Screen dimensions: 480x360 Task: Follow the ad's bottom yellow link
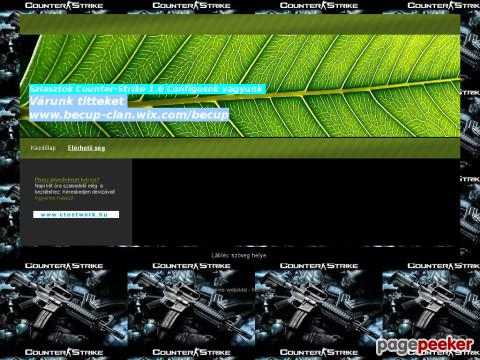54,198
